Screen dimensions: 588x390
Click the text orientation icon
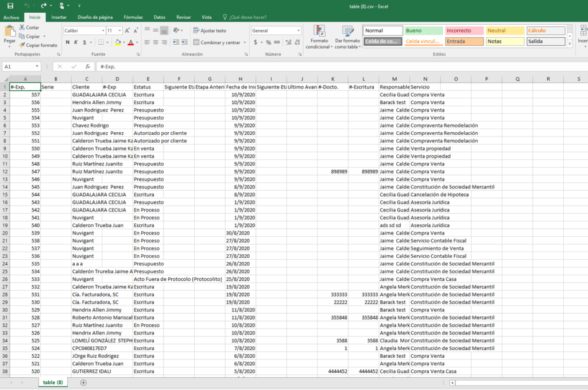coord(176,30)
